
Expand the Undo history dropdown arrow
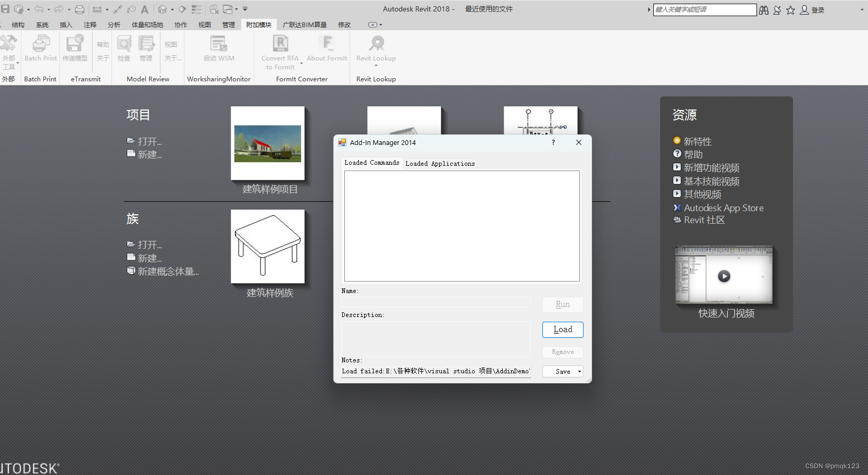48,9
